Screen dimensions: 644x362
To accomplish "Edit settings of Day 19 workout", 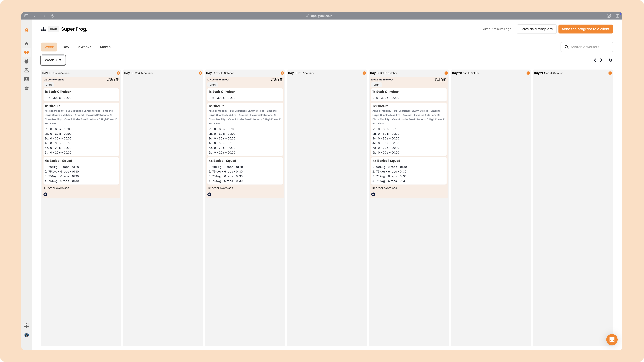I will [x=437, y=80].
